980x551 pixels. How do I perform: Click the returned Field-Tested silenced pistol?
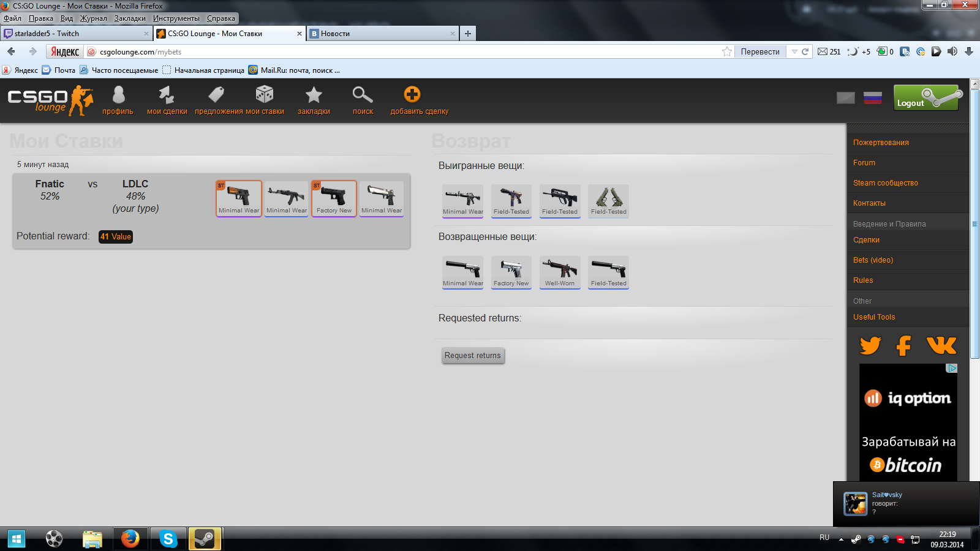(609, 272)
